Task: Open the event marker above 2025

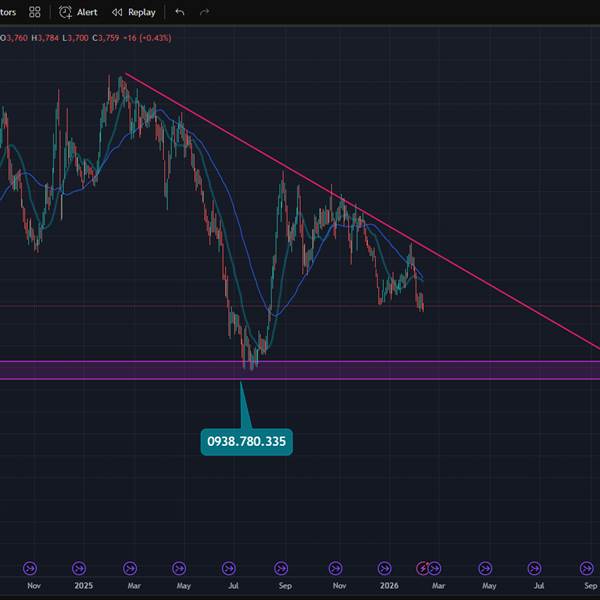Action: click(79, 568)
